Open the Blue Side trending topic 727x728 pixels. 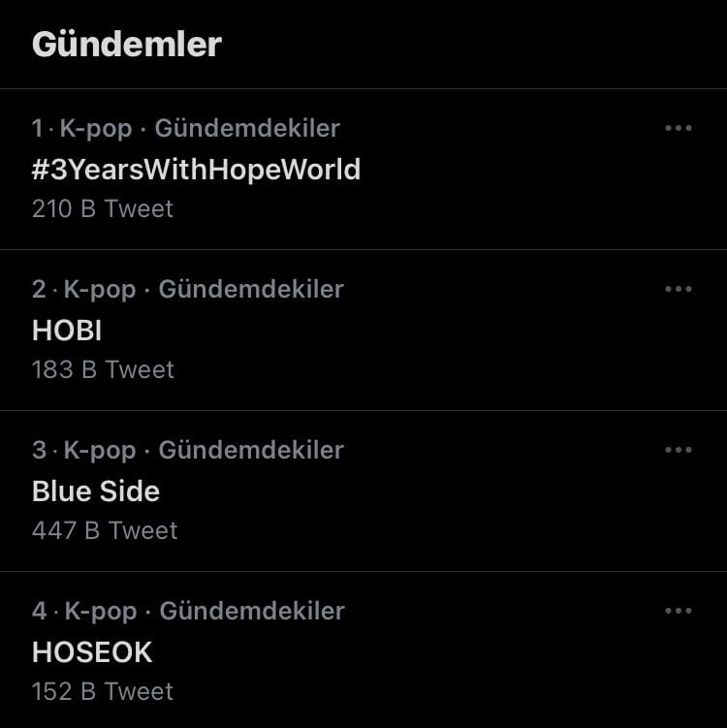[x=96, y=491]
